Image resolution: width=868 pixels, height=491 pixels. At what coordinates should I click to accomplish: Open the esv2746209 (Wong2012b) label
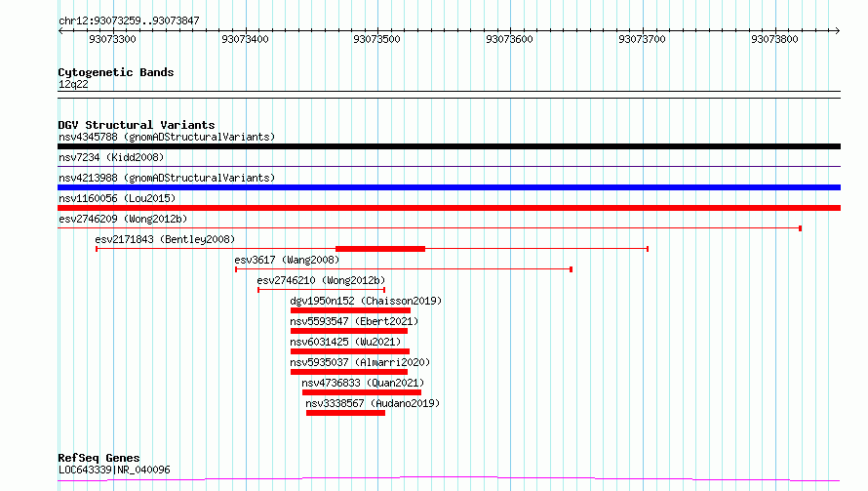click(123, 219)
